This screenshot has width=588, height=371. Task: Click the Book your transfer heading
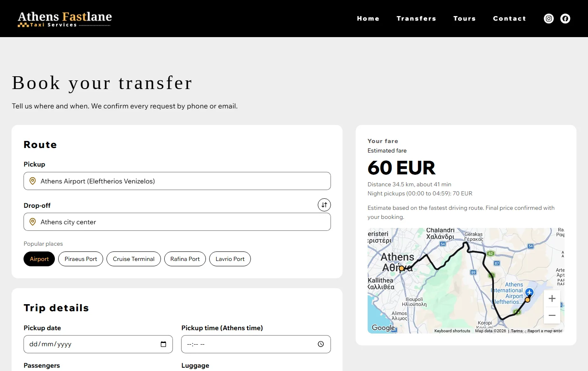[102, 83]
